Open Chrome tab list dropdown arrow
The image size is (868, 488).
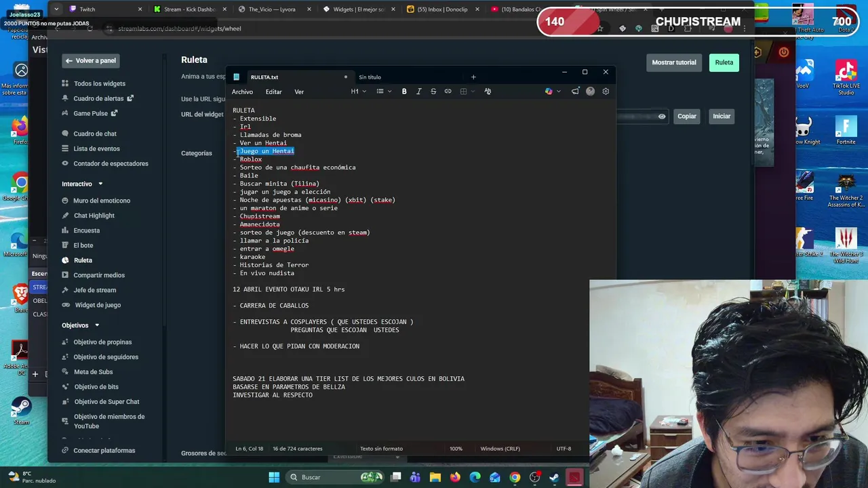click(56, 9)
